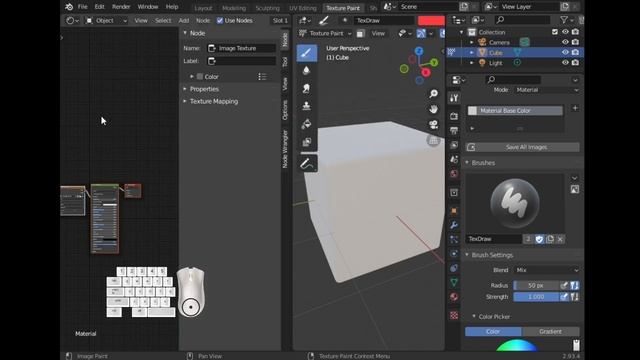Toggle fake user shield for TexDraw

click(539, 239)
